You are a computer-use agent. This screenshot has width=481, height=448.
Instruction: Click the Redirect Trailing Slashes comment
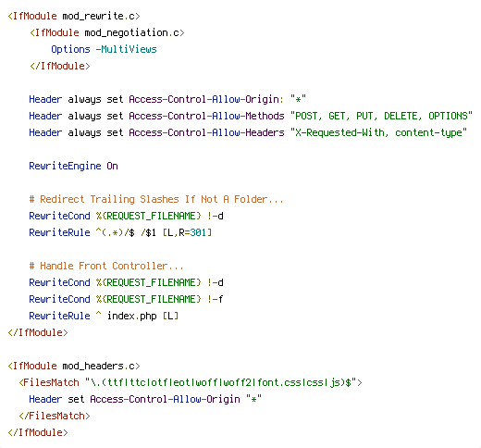(x=156, y=199)
